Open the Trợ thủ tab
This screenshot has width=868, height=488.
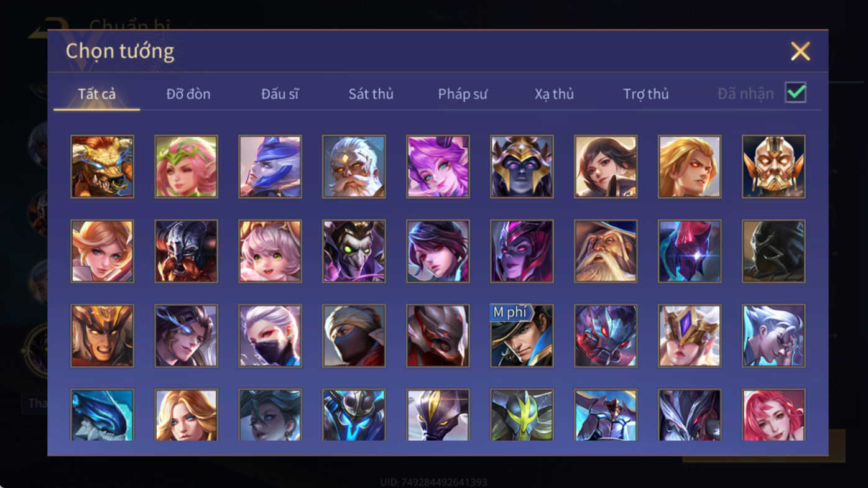pyautogui.click(x=646, y=94)
